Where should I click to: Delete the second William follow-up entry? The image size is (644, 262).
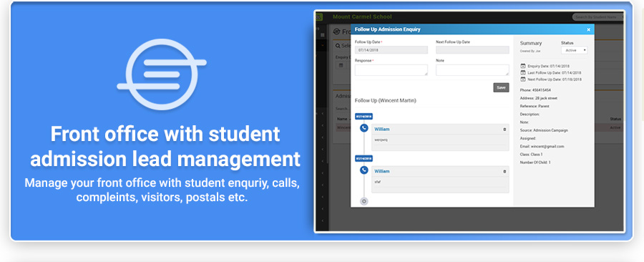click(x=504, y=171)
